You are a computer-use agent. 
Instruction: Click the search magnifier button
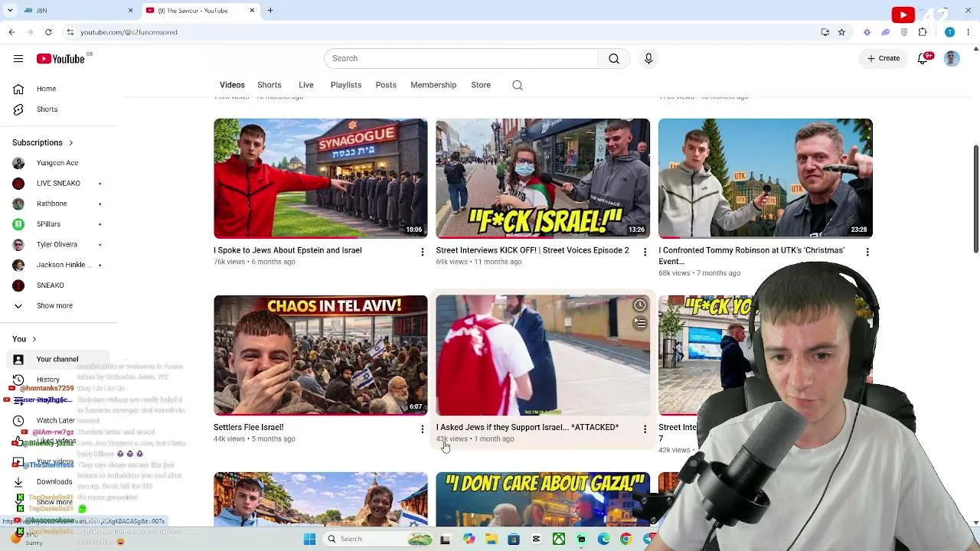[614, 59]
